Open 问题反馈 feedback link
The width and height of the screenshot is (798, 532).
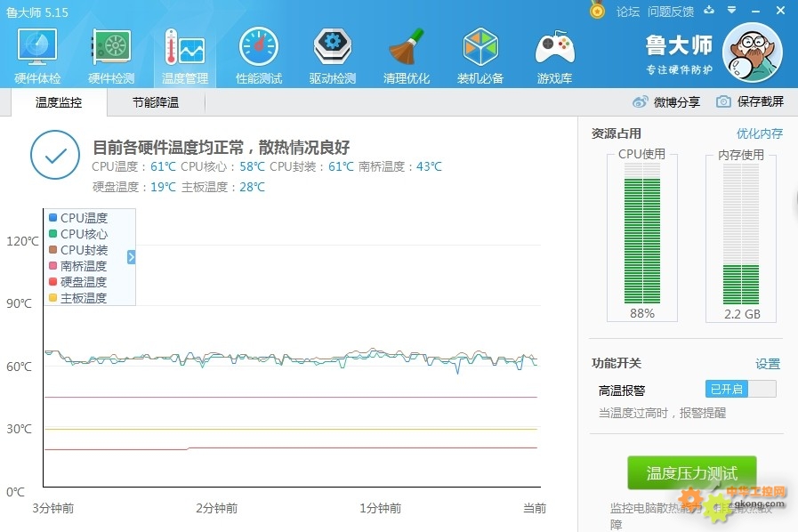pyautogui.click(x=671, y=12)
